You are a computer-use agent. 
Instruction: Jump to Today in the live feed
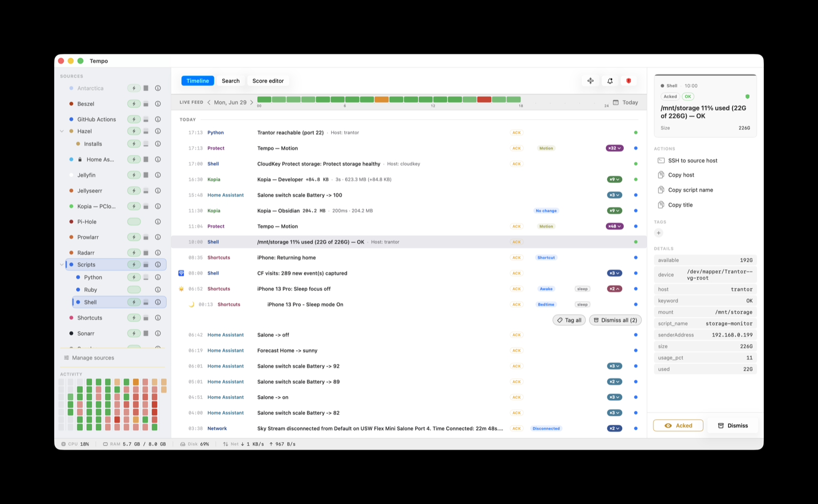tap(630, 102)
